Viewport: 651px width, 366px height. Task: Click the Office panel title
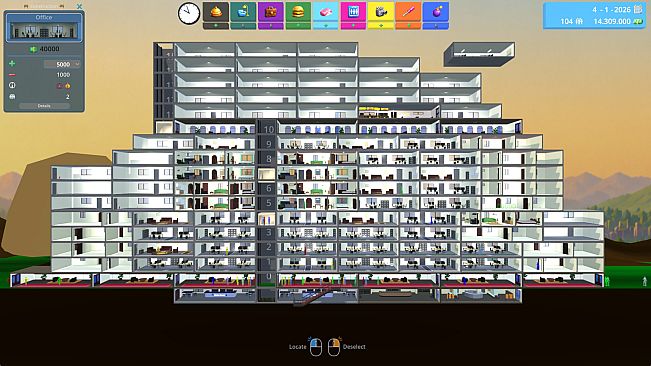point(44,17)
